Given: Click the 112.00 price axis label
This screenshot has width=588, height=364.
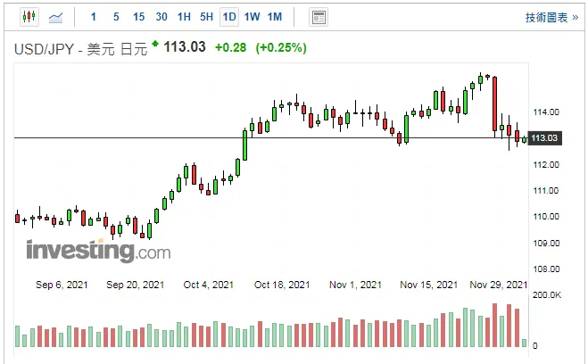Looking at the screenshot, I should pyautogui.click(x=546, y=164).
